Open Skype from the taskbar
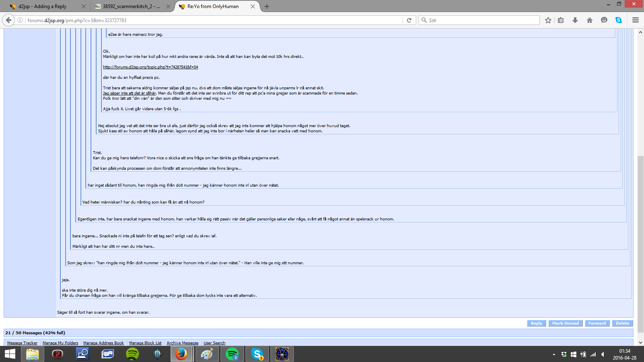The width and height of the screenshot is (644, 362). (x=257, y=354)
